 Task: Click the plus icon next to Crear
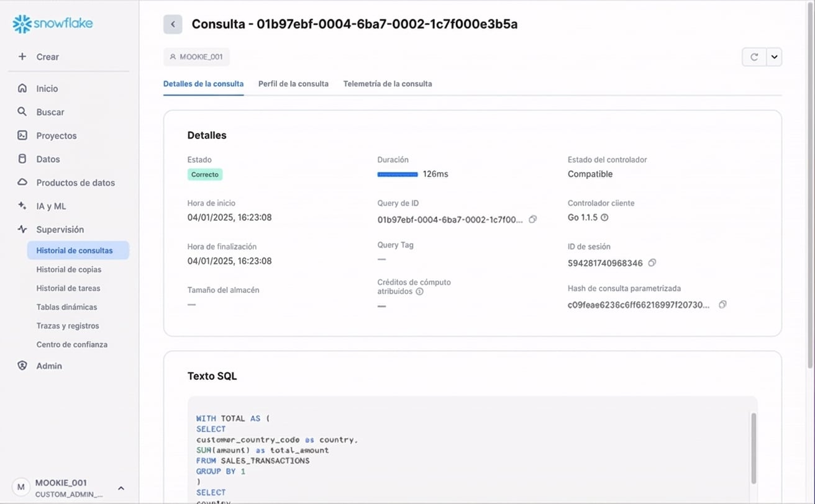[22, 56]
